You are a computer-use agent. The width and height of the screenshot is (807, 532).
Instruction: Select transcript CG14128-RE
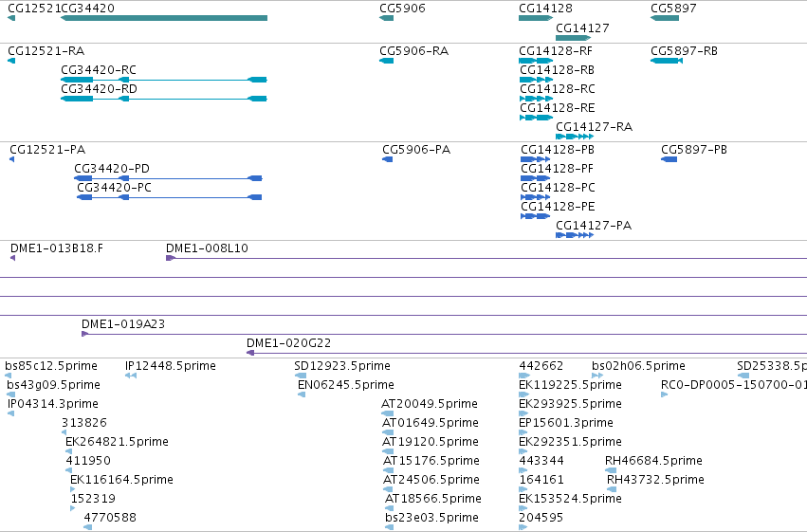click(x=537, y=118)
